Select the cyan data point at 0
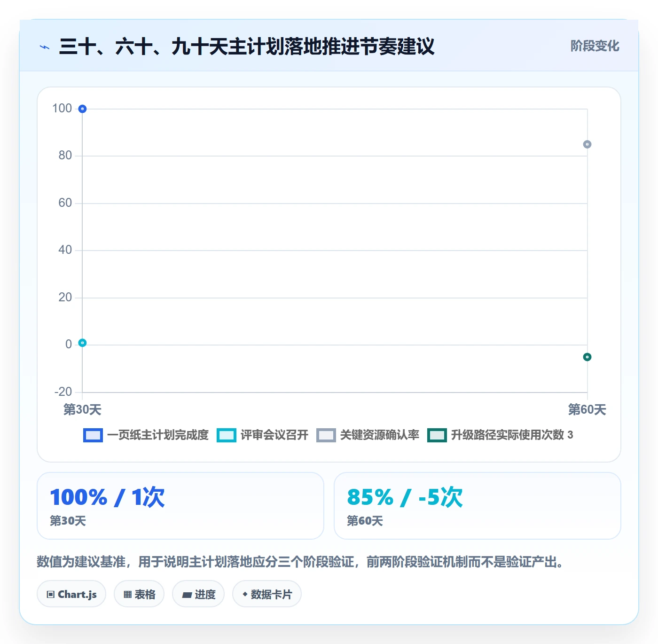This screenshot has height=644, width=658. click(82, 343)
